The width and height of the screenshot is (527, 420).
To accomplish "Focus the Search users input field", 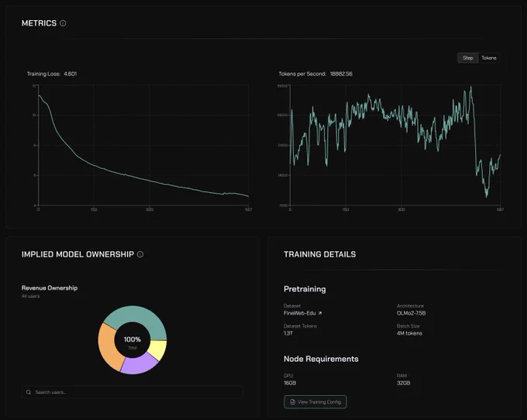I will (133, 392).
